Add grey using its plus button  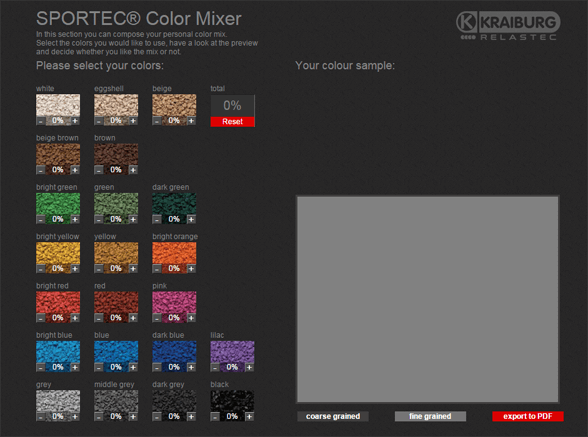(x=75, y=417)
